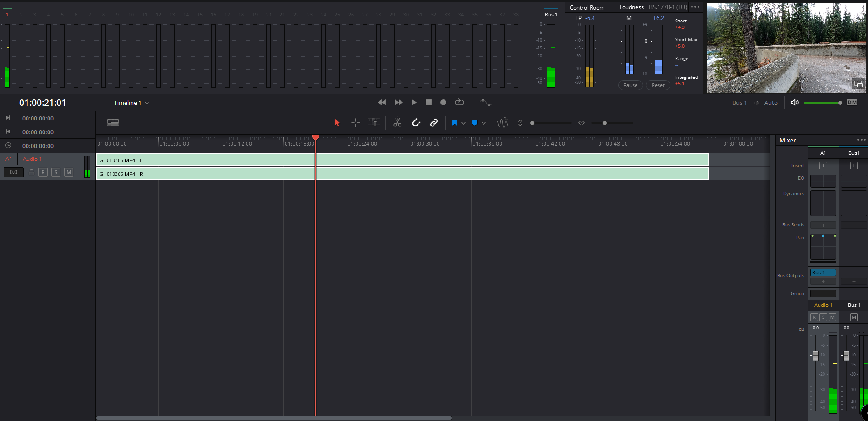This screenshot has width=868, height=421.
Task: Select the red pointer selection tool
Action: pos(337,123)
